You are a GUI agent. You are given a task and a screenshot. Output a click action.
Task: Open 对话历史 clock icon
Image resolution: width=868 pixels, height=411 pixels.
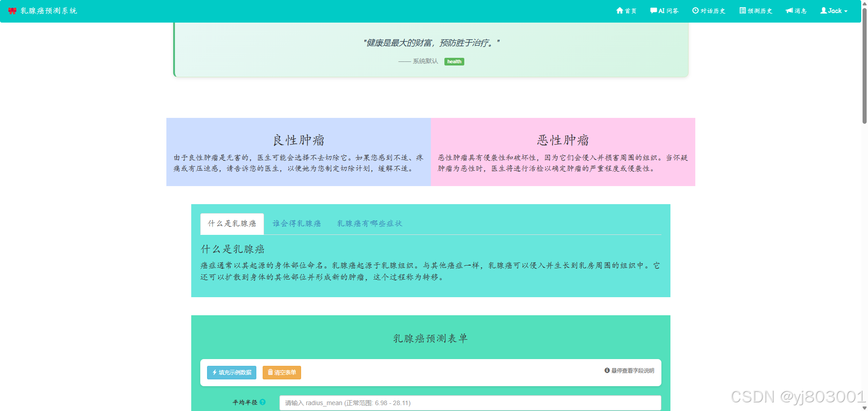click(695, 10)
